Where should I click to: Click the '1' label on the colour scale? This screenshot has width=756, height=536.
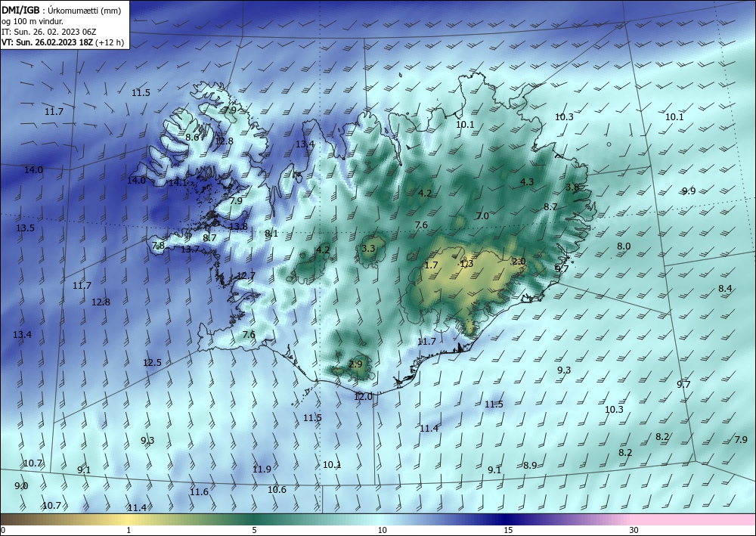tap(129, 531)
